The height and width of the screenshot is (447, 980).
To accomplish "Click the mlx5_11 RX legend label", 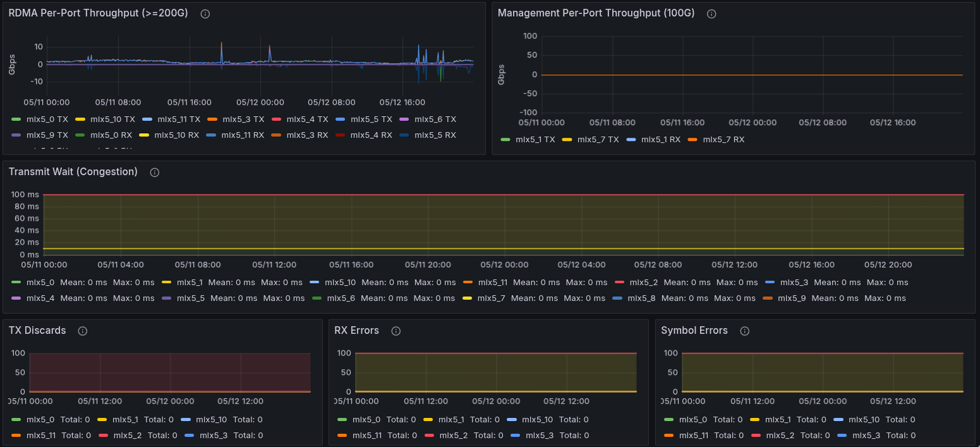I will pos(243,135).
